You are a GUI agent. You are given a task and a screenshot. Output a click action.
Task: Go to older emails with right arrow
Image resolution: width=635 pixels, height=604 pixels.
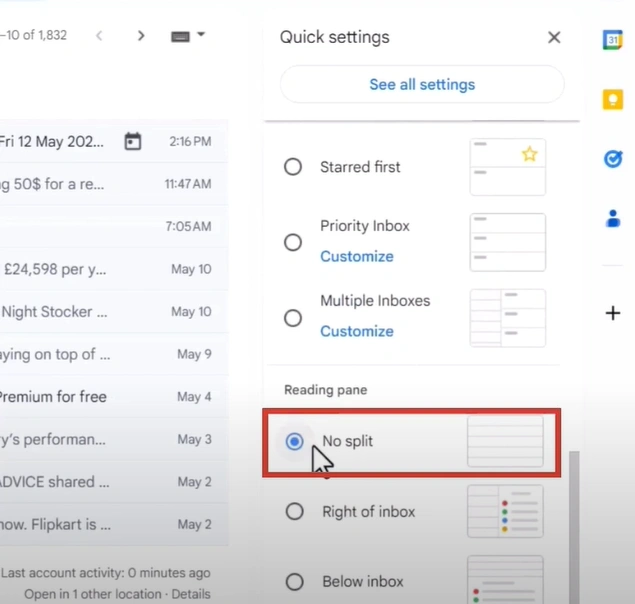pos(141,36)
